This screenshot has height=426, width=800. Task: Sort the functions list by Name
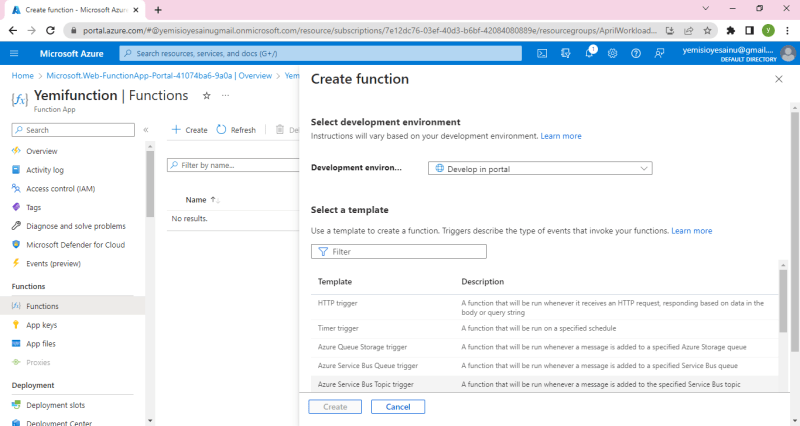point(202,200)
